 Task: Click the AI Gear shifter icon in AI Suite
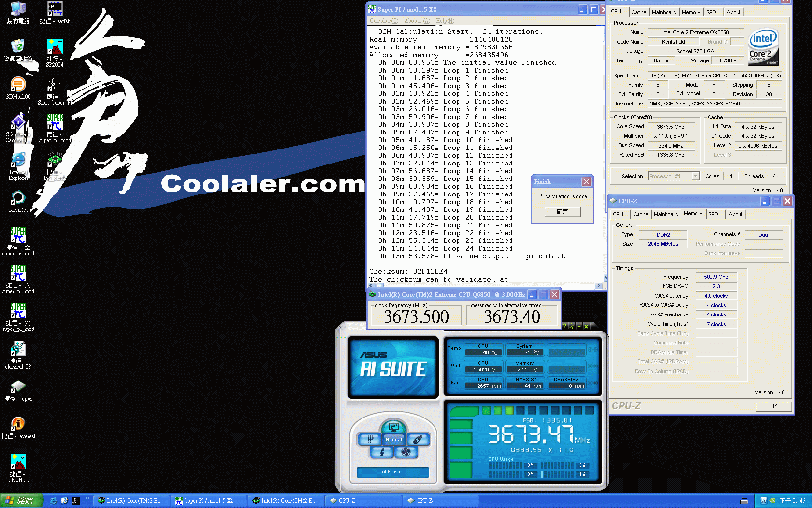[x=370, y=439]
